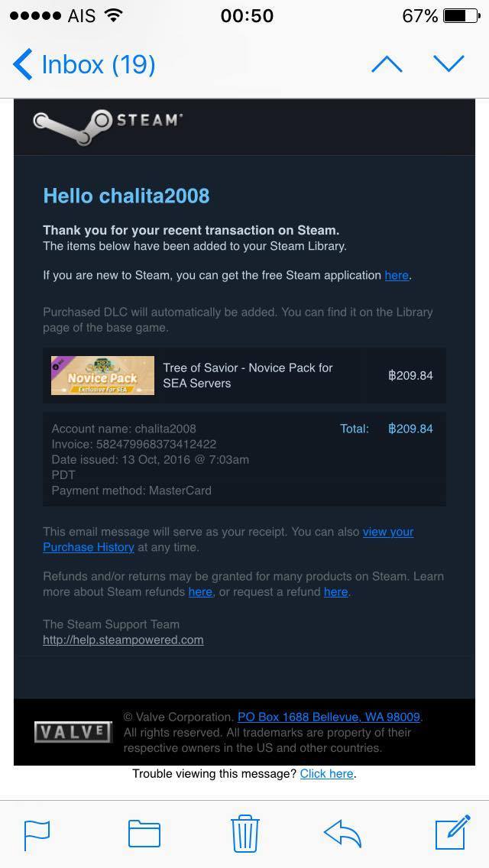Go back to Inbox (19)
Screen dimensions: 489x868
coord(84,65)
